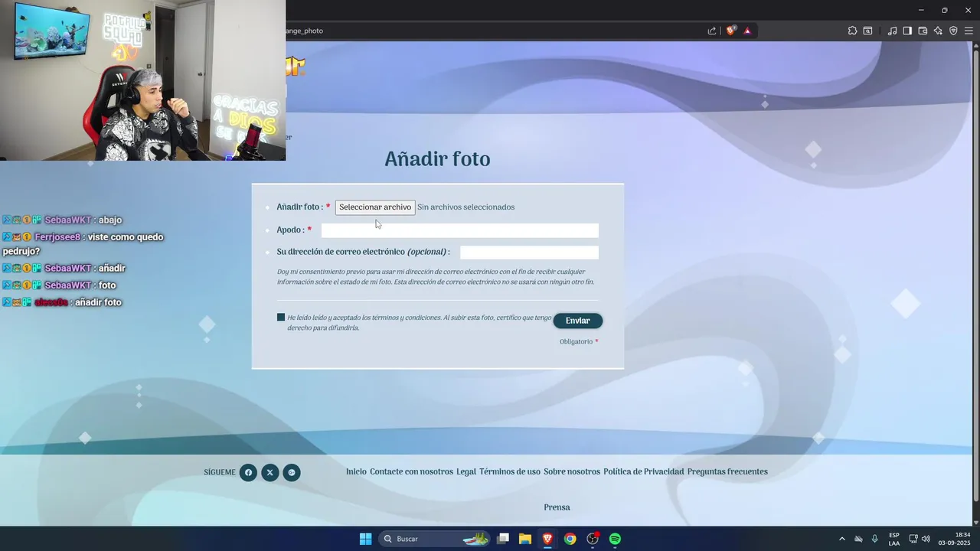Open Sobre nosotros footer link
Image resolution: width=980 pixels, height=551 pixels.
572,471
